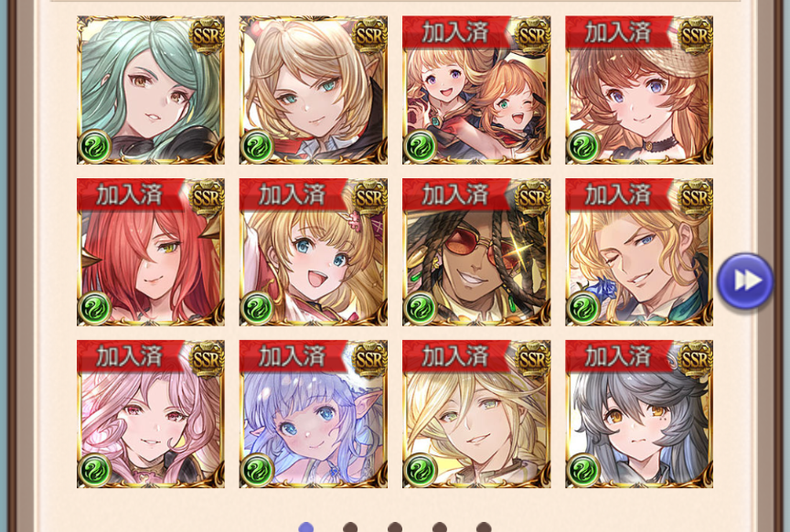Click wind element icon on gray-haired girl card

point(583,470)
